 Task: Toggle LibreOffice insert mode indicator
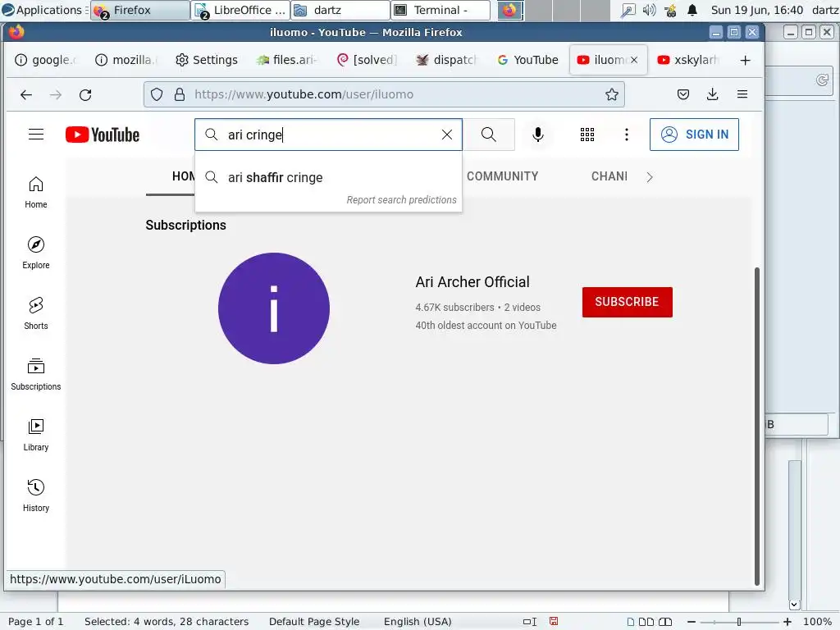pyautogui.click(x=530, y=622)
